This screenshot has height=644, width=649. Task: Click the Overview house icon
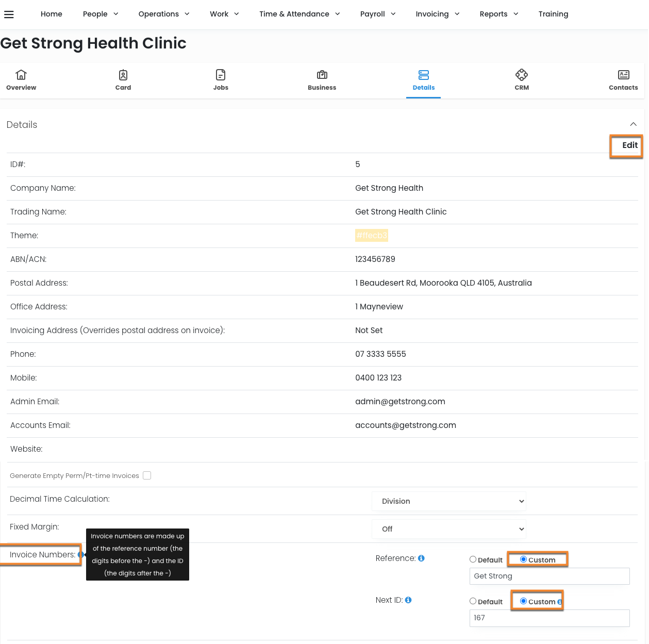[x=21, y=75]
